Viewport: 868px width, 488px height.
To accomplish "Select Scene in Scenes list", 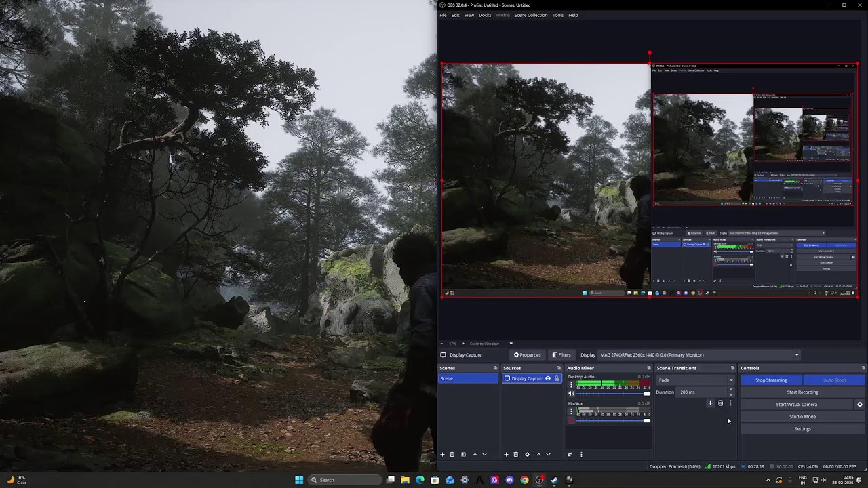I will click(x=469, y=378).
